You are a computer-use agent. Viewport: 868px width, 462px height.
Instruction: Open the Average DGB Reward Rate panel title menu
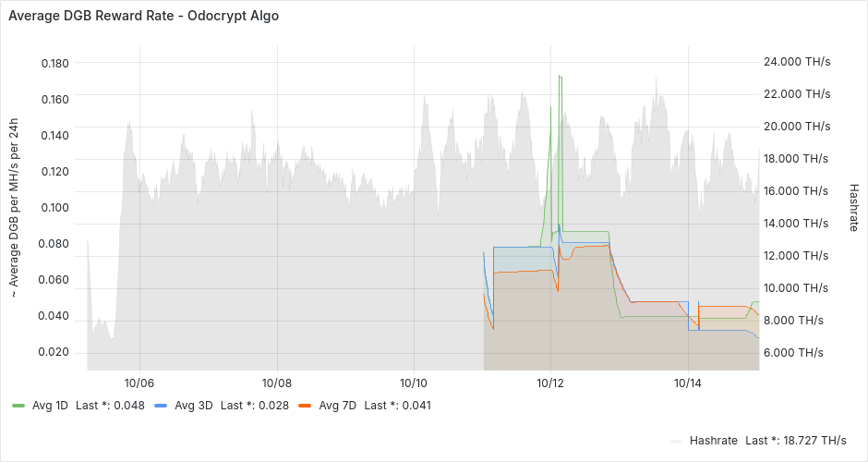(x=143, y=16)
